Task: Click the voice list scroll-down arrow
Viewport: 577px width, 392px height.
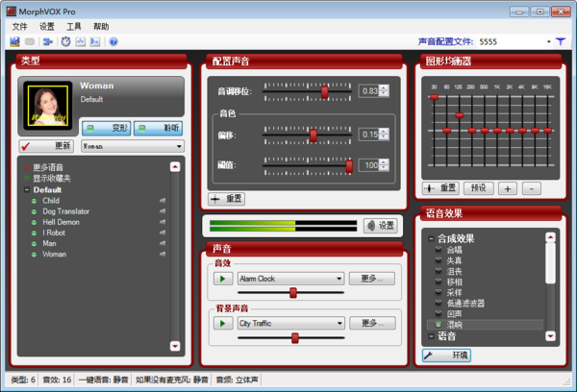Action: pyautogui.click(x=175, y=346)
